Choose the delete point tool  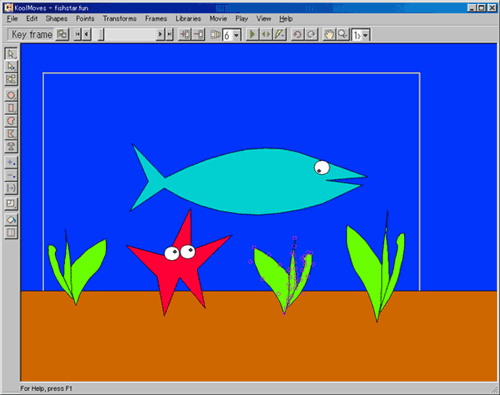[11, 175]
